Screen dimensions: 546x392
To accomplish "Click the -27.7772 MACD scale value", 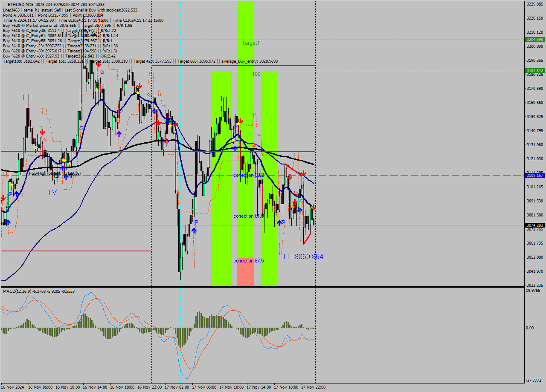I will pos(534,380).
